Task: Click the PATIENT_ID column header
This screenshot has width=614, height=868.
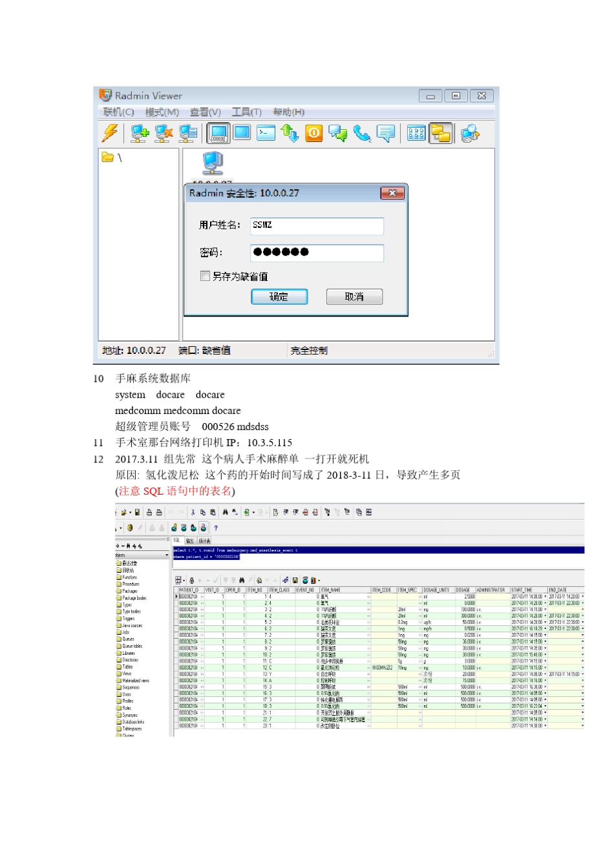Action: click(x=190, y=590)
